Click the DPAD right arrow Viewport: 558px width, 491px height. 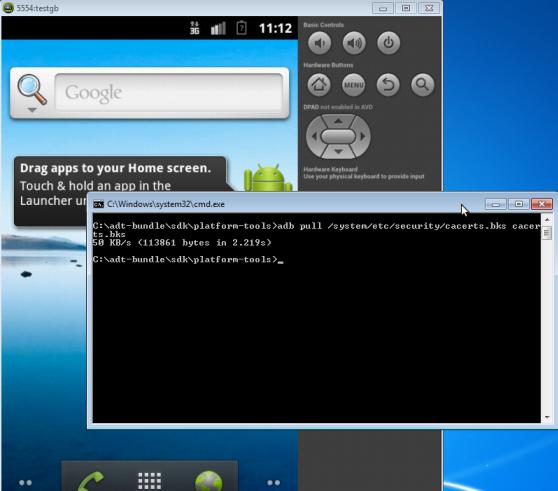pyautogui.click(x=363, y=136)
